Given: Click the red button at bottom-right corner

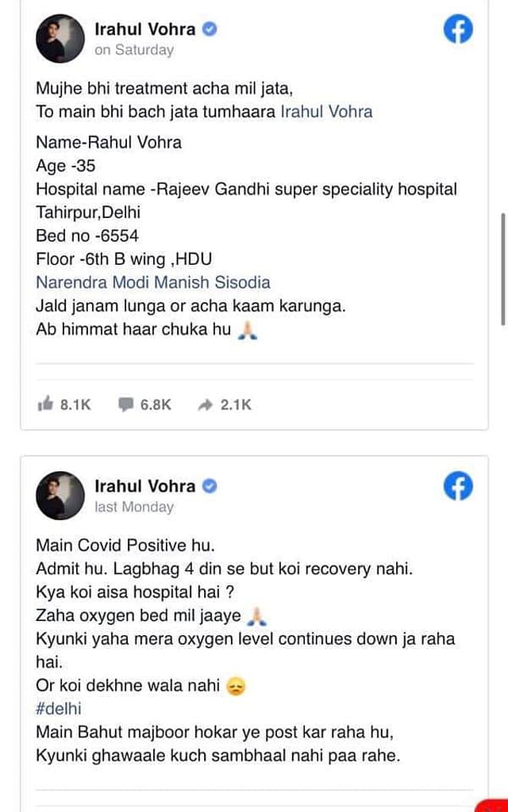Looking at the screenshot, I should (492, 806).
